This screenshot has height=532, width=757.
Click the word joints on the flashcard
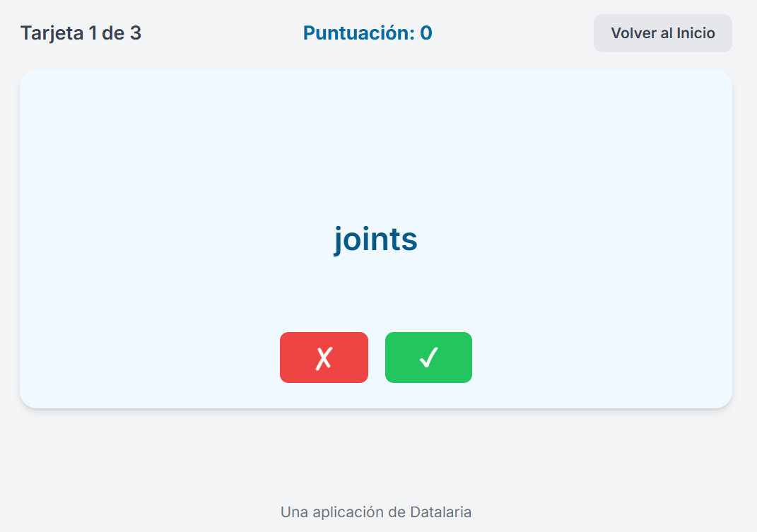click(x=375, y=240)
